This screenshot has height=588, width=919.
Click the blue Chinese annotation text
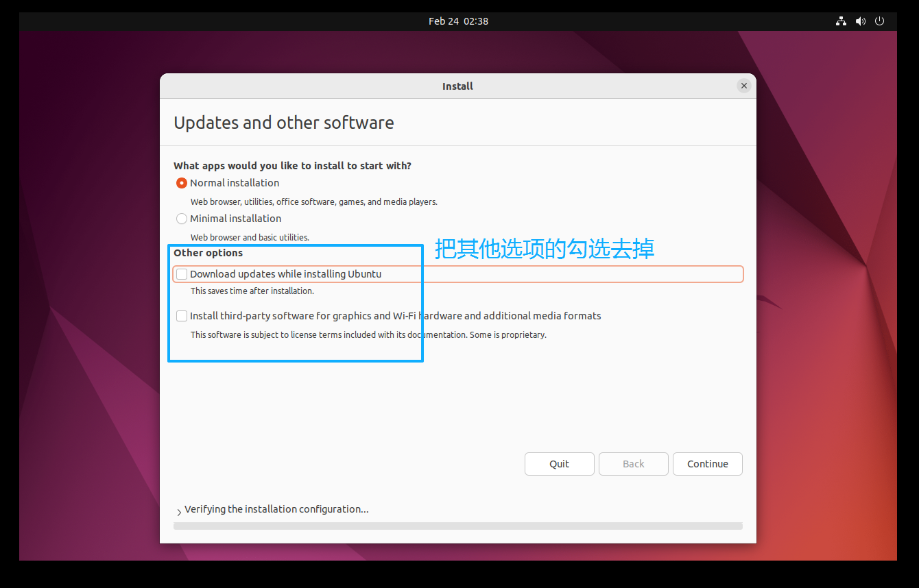[545, 248]
